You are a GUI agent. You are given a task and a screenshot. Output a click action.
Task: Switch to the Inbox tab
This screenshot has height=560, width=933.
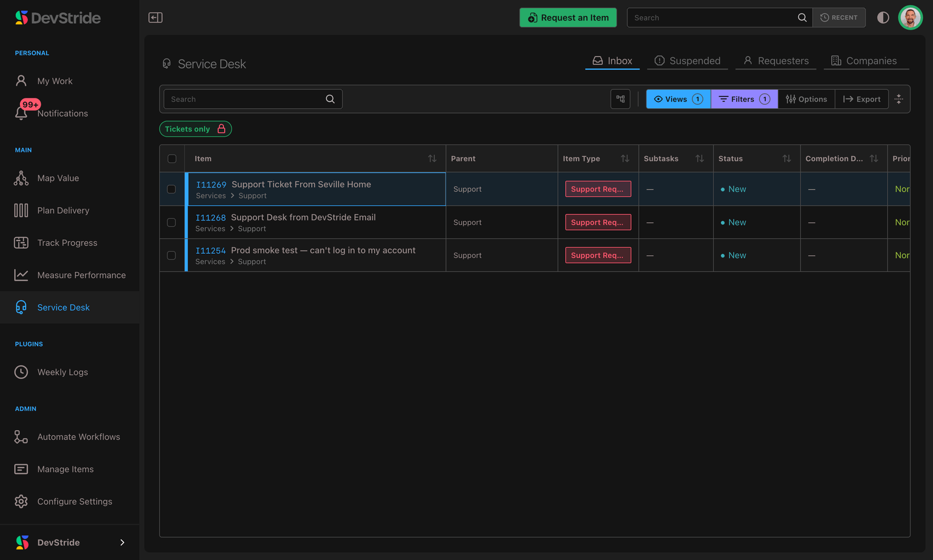[612, 61]
